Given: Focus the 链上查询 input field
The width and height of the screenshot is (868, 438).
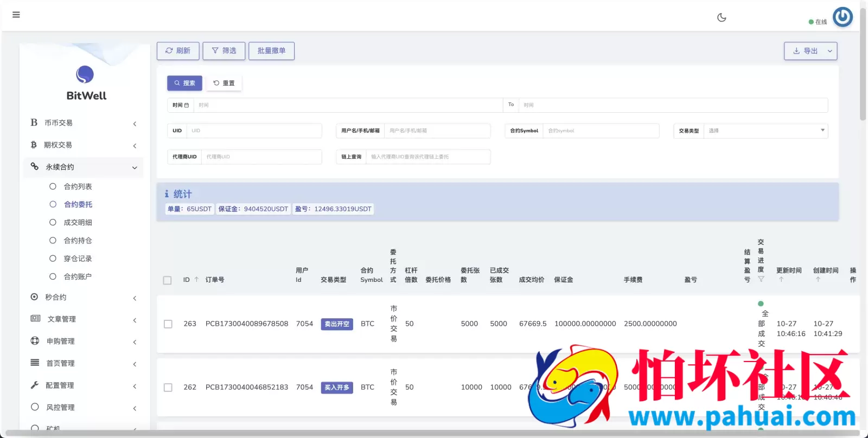Looking at the screenshot, I should (x=428, y=157).
